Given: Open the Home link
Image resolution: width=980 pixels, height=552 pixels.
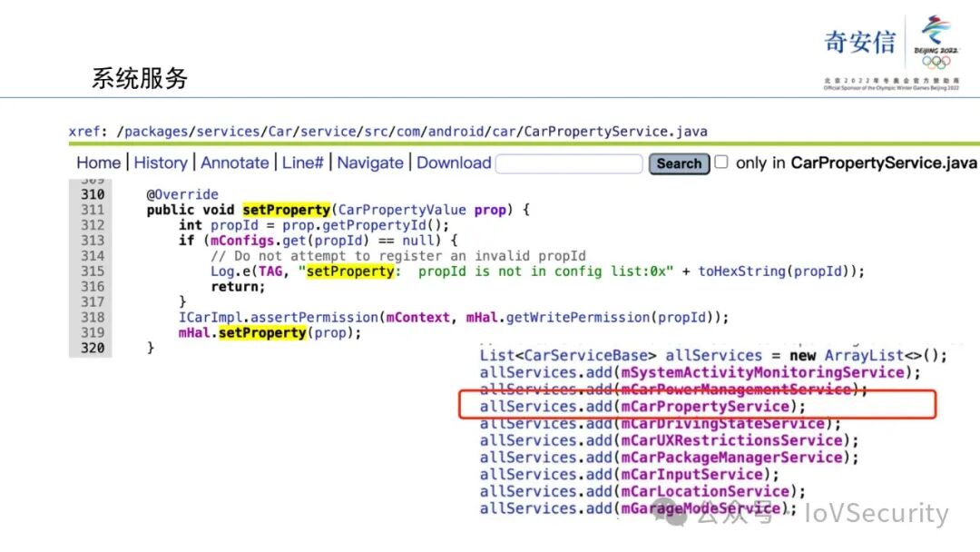Looking at the screenshot, I should (x=98, y=163).
